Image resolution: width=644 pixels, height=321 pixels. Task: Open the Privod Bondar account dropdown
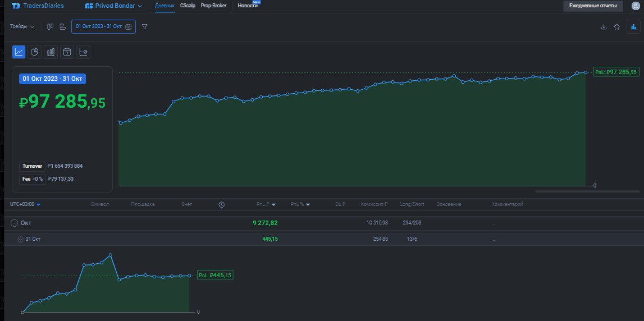point(114,6)
